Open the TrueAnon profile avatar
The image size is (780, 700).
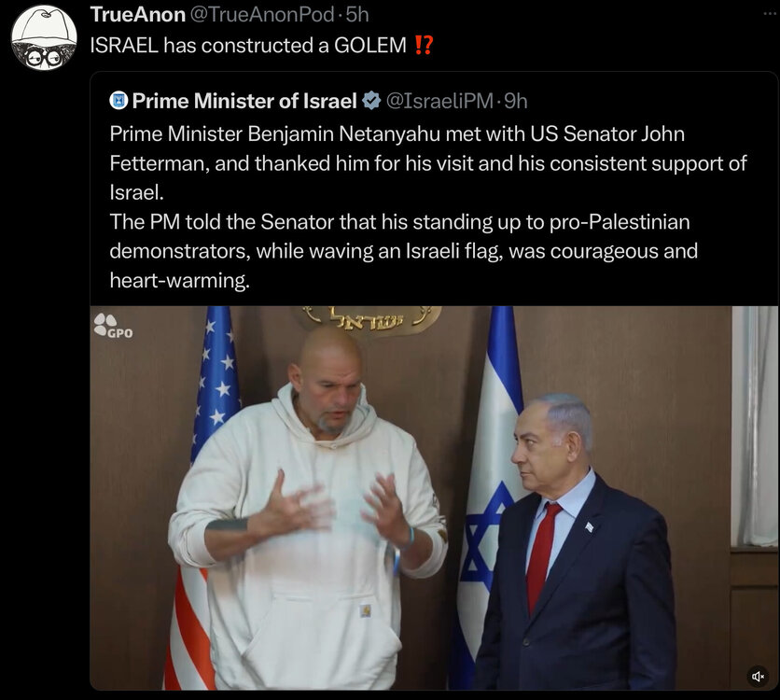[44, 38]
